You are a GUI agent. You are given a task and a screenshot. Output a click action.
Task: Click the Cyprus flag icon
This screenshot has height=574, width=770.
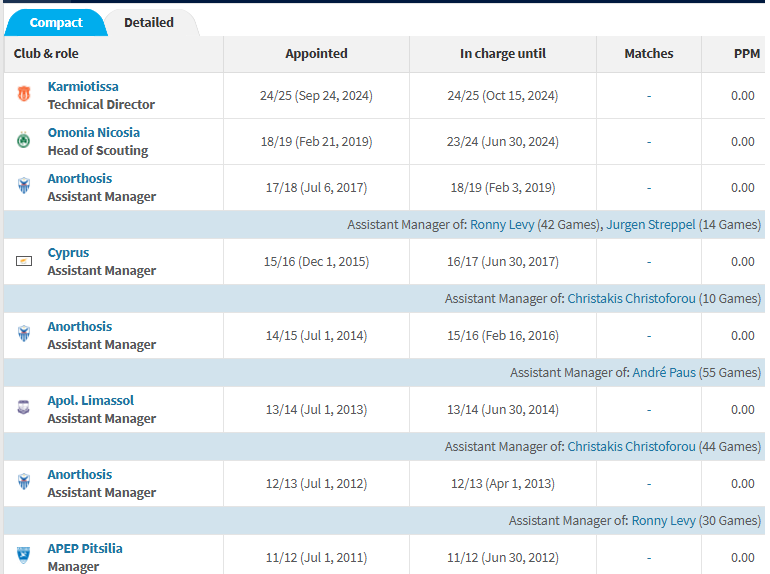[24, 261]
